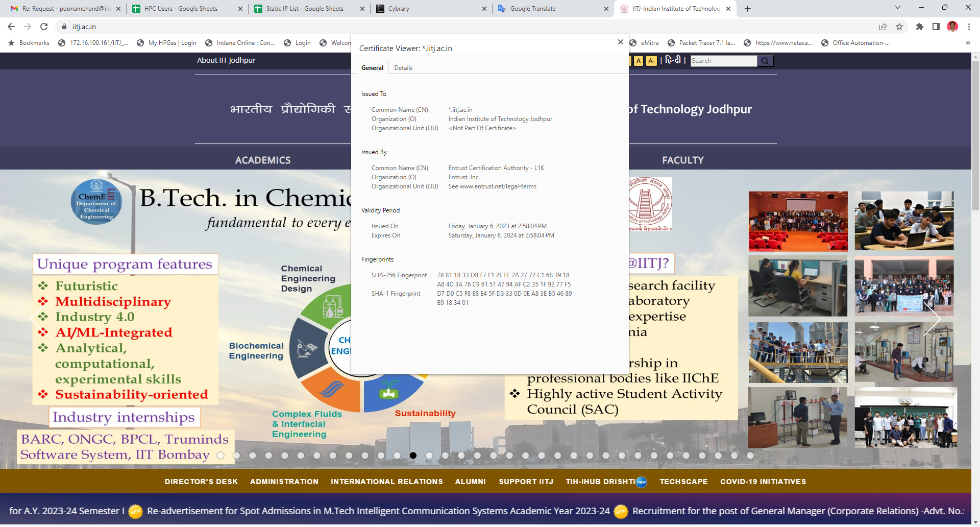Select the first carousel dot indicator
Image resolution: width=980 pixels, height=527 pixels.
[x=220, y=456]
